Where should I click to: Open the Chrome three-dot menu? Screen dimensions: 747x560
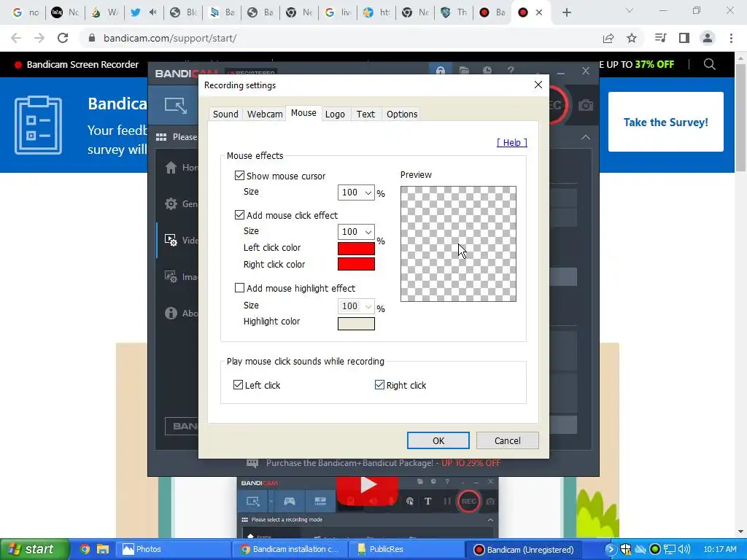click(x=731, y=38)
